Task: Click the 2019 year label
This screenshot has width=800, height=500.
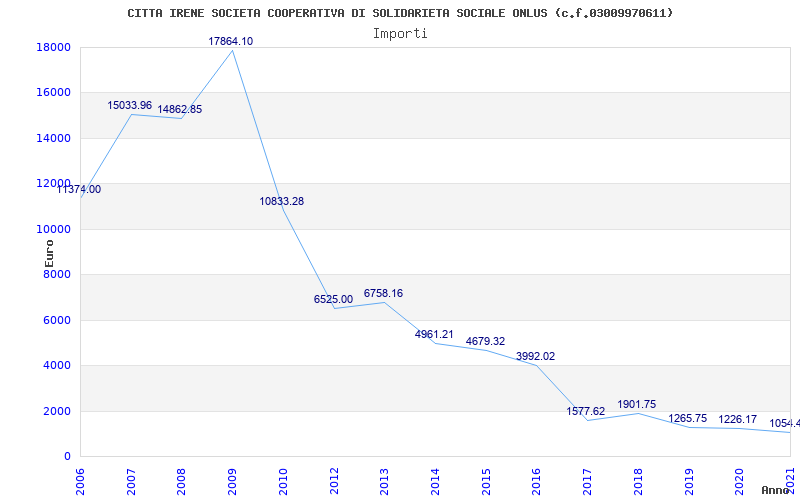Action: pyautogui.click(x=689, y=482)
